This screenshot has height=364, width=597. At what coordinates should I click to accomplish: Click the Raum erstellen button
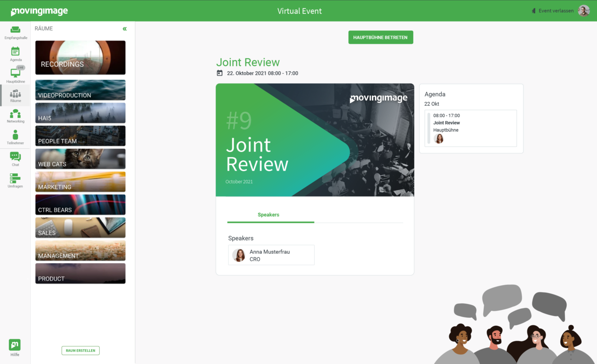pos(81,350)
